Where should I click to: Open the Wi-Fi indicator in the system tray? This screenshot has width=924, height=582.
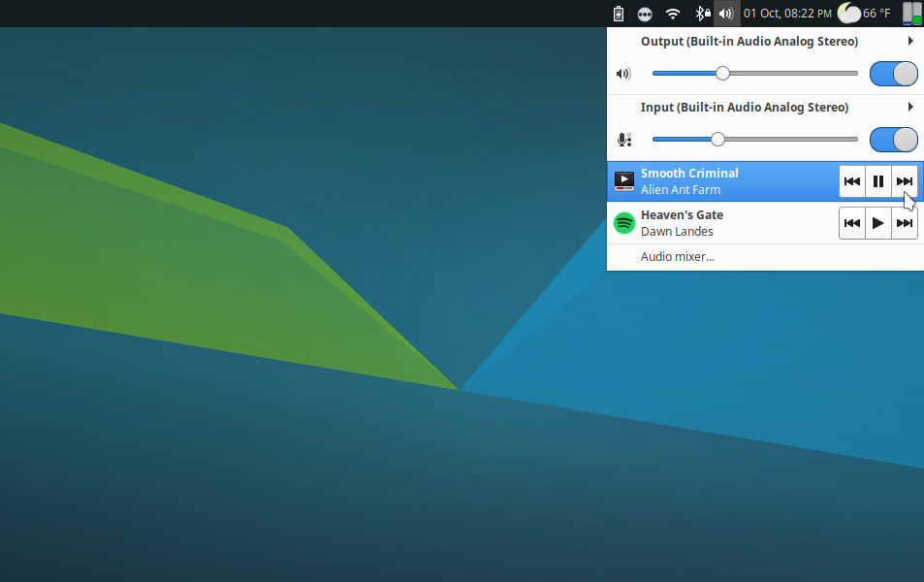point(673,14)
